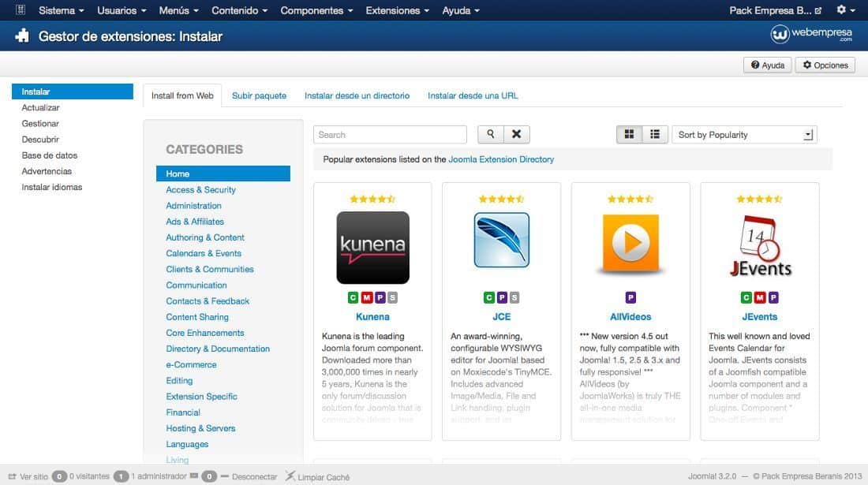Select the Administration category
The image size is (868, 485).
(x=194, y=206)
